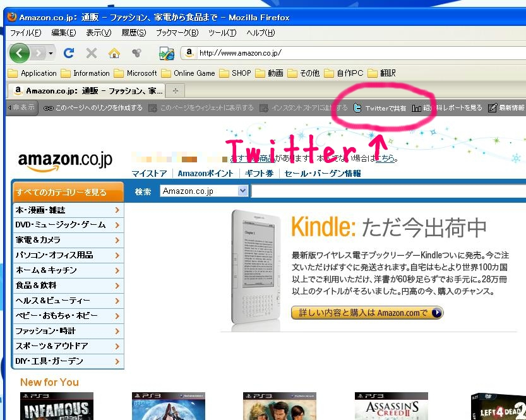Click the grey Forward navigation button
Image resolution: width=526 pixels, height=420 pixels.
click(x=39, y=53)
